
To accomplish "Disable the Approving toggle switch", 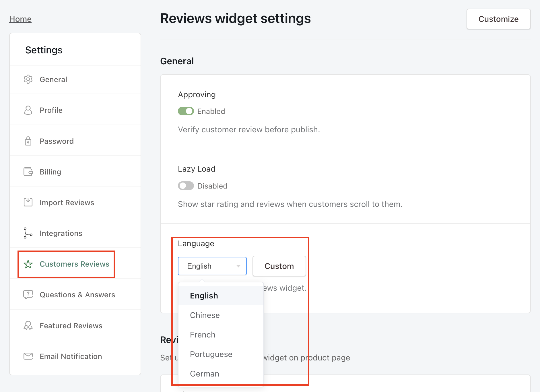I will 186,111.
